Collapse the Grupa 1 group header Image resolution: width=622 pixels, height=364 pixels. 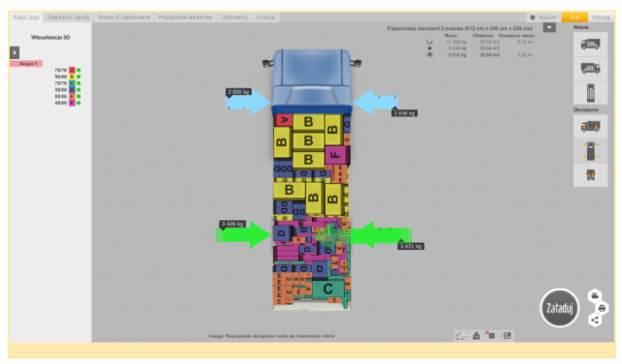(x=26, y=64)
